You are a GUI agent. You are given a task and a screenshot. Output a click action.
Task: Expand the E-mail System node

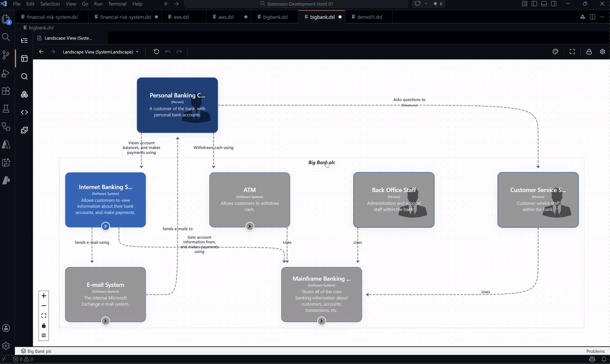pos(106,321)
